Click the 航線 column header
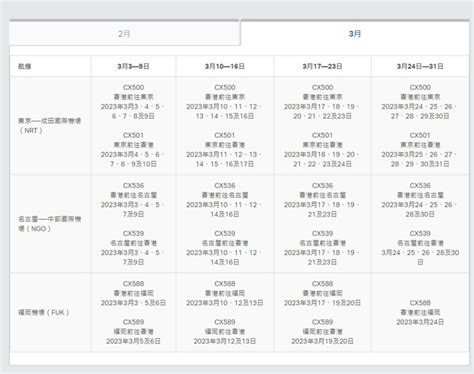474x374 pixels. [x=25, y=66]
